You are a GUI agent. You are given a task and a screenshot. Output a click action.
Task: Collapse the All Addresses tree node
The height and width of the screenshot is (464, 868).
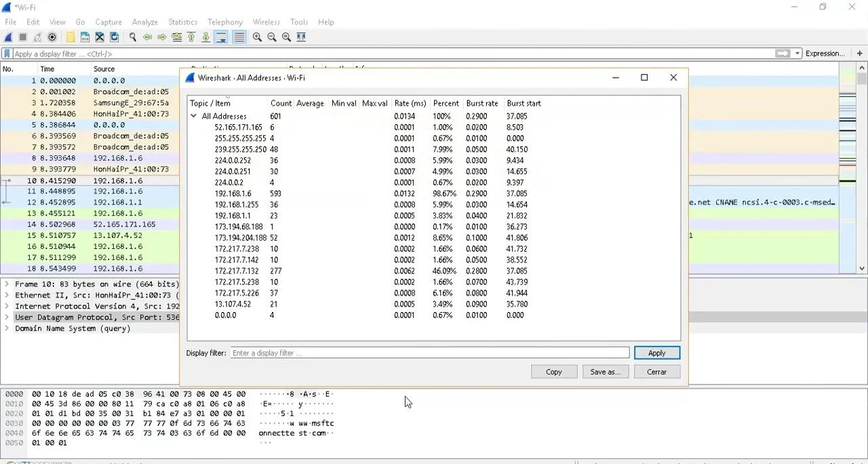pos(194,117)
